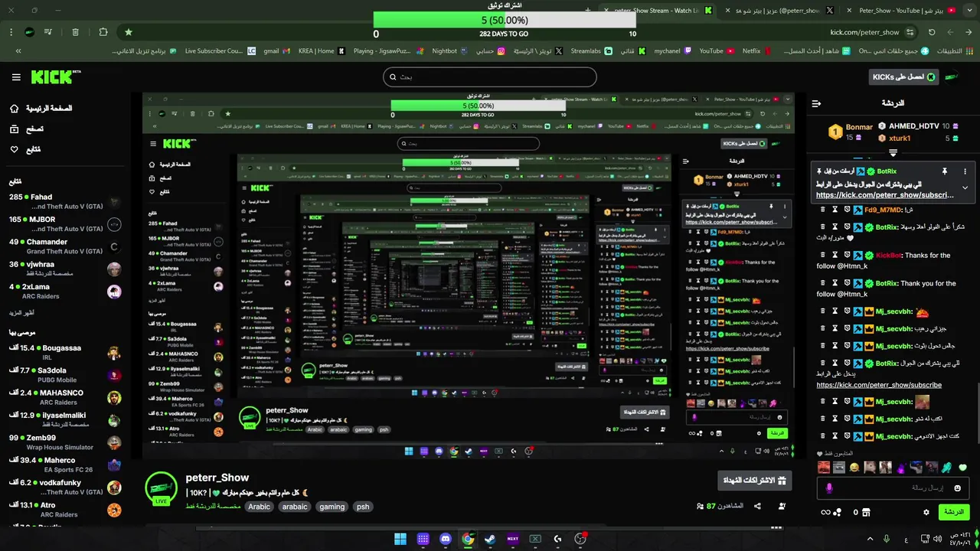Open ilyaselmaliki's recommended channel
Viewport: 980px width, 551px height.
[65, 419]
